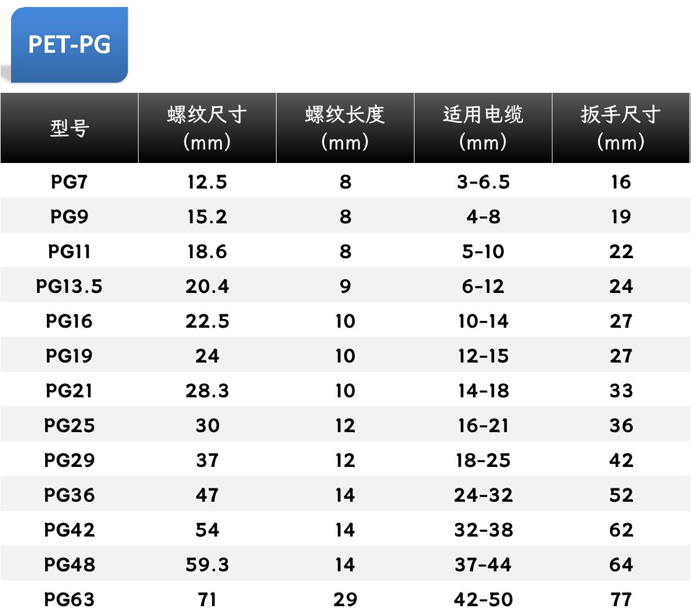Click the PET-PG blue label
Viewport: 691px width, 616px height.
click(69, 45)
